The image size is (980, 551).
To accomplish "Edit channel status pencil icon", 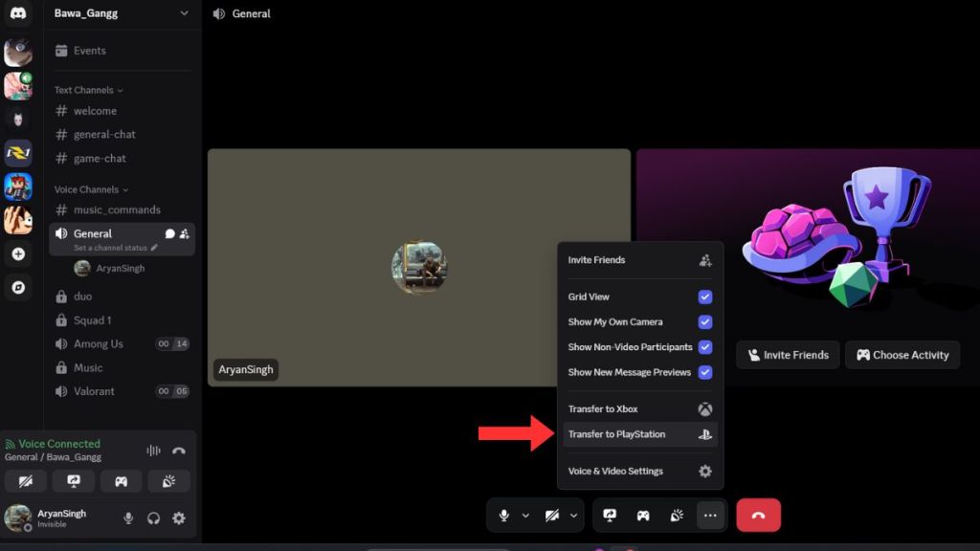I will pos(154,248).
